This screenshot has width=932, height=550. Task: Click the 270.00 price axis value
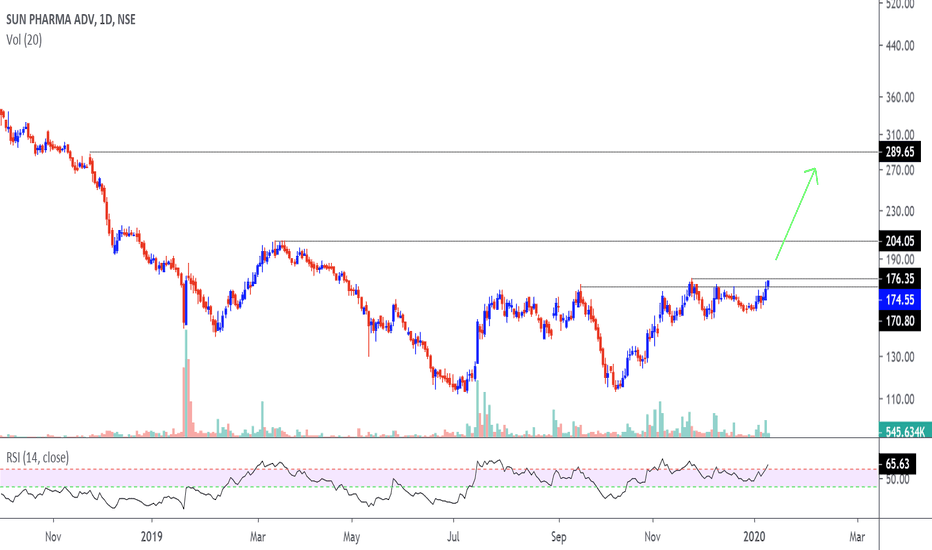pyautogui.click(x=900, y=171)
